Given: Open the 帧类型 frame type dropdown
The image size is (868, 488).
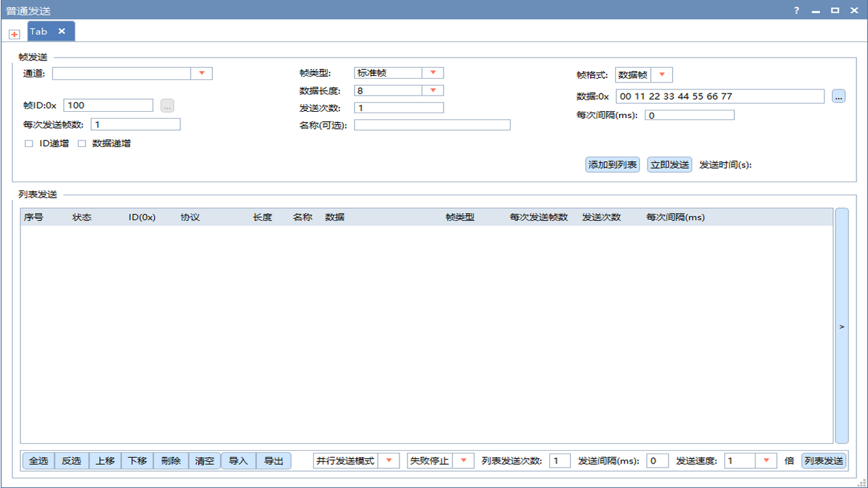Looking at the screenshot, I should tap(433, 73).
